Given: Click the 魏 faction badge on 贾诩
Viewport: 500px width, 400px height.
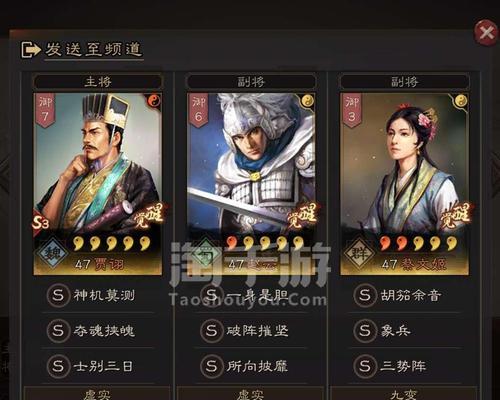Looking at the screenshot, I should point(53,253).
